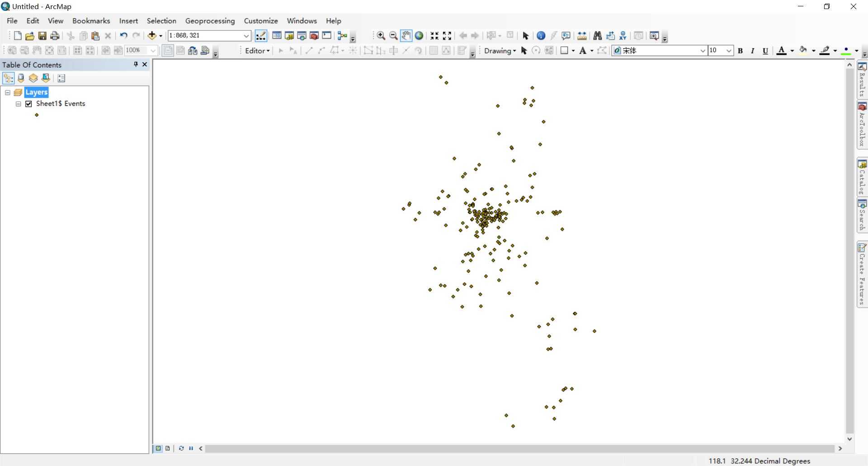Pause map drawing
This screenshot has width=868, height=466.
pos(191,448)
